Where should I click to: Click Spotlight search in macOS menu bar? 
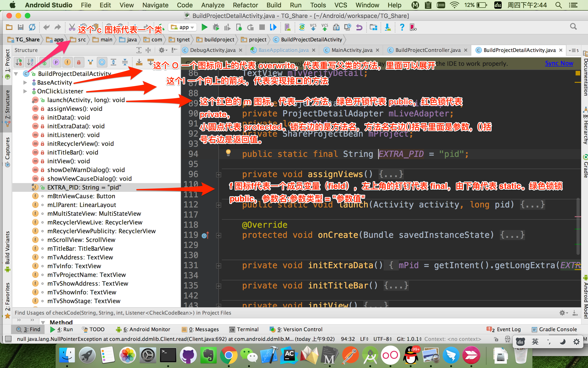click(559, 5)
